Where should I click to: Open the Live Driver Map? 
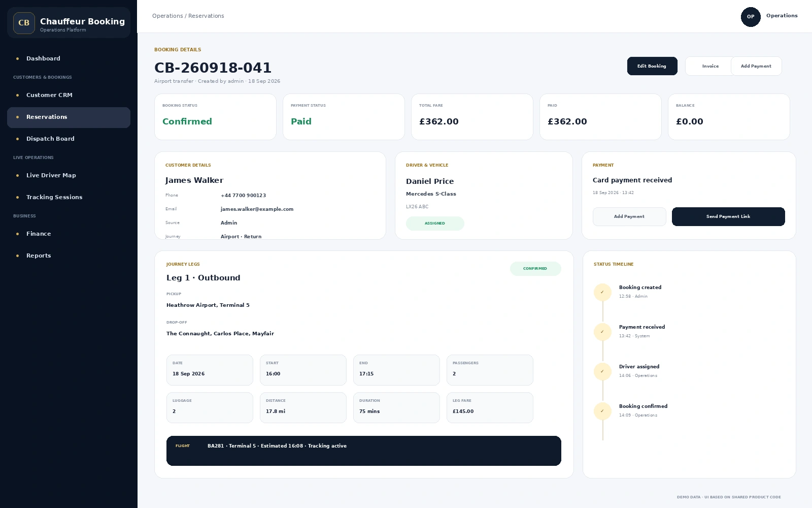tap(69, 175)
